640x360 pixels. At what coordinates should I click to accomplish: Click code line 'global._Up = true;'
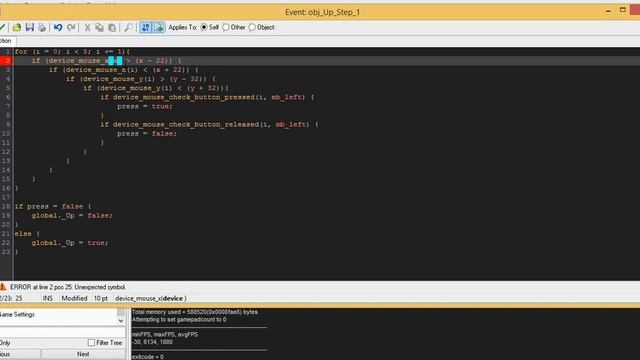70,243
